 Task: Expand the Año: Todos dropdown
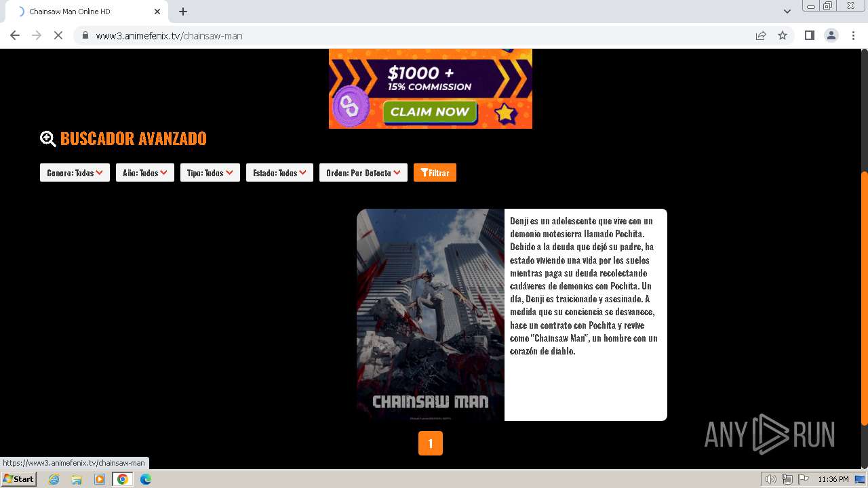click(x=145, y=173)
